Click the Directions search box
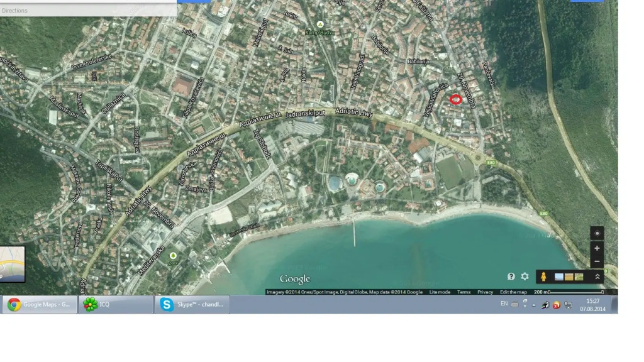The height and width of the screenshot is (362, 644). (88, 11)
